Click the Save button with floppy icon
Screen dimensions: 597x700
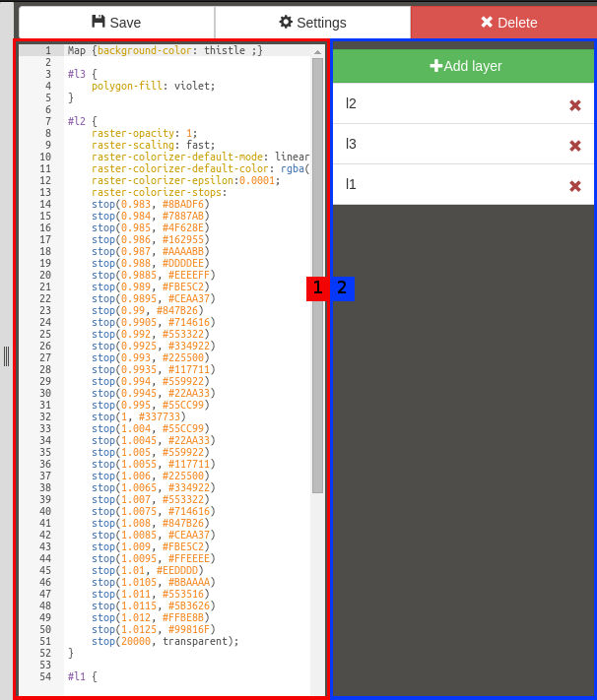pos(116,22)
